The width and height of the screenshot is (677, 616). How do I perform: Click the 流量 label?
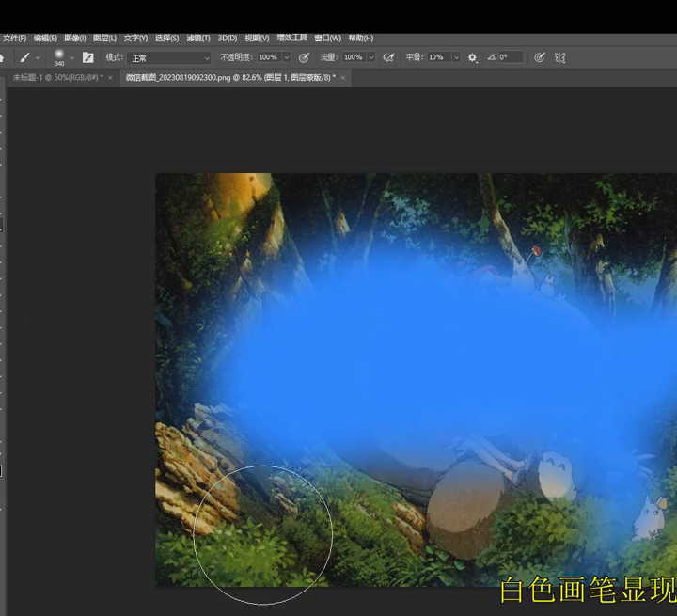pos(330,57)
